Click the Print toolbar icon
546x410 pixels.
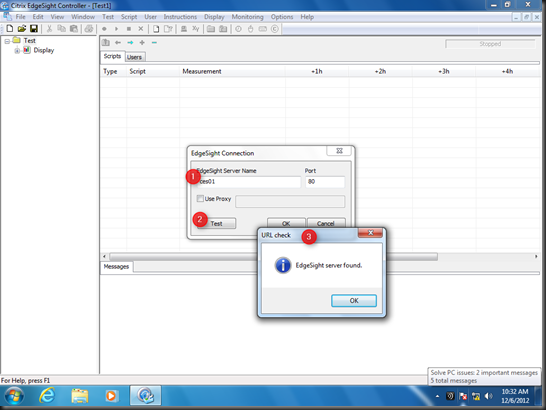pyautogui.click(x=89, y=29)
